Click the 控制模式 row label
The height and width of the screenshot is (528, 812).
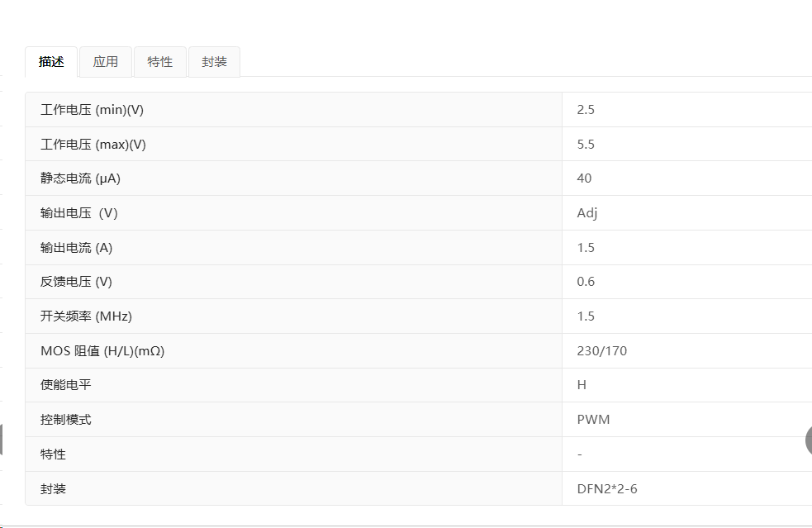(66, 420)
